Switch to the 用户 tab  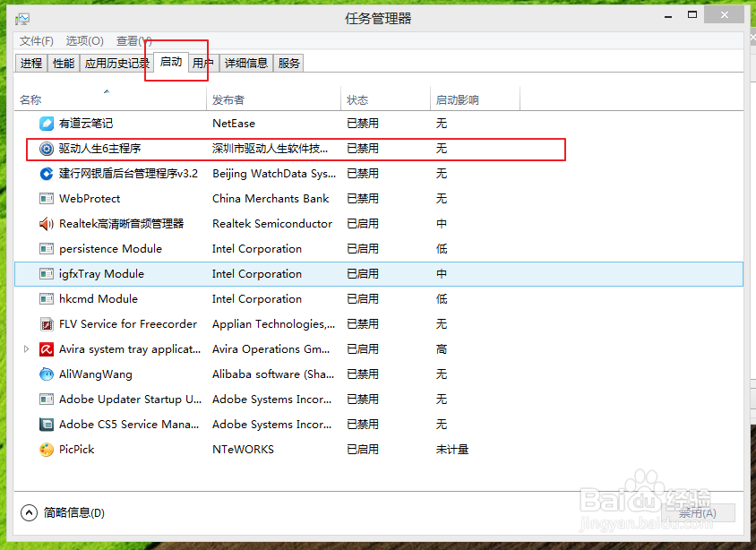point(203,63)
